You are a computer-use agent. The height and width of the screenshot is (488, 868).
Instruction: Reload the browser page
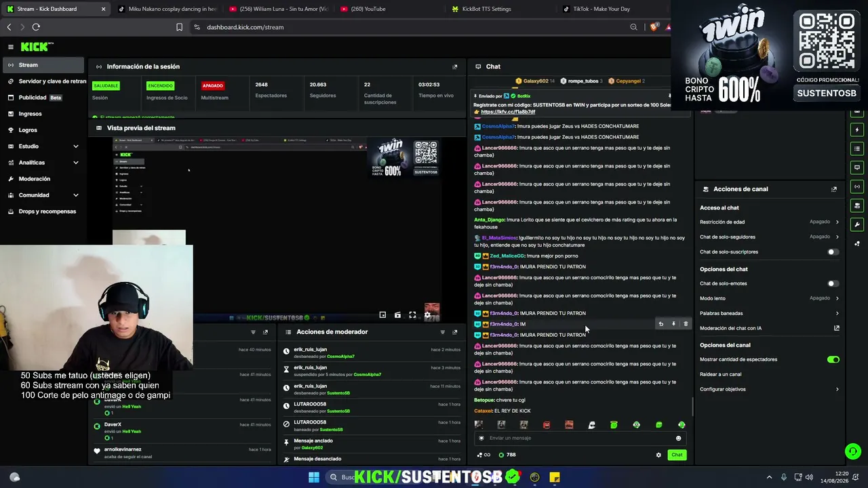(36, 27)
